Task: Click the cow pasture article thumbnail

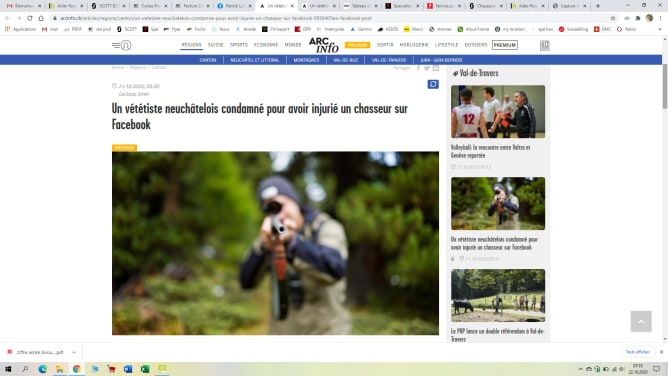Action: coord(498,296)
